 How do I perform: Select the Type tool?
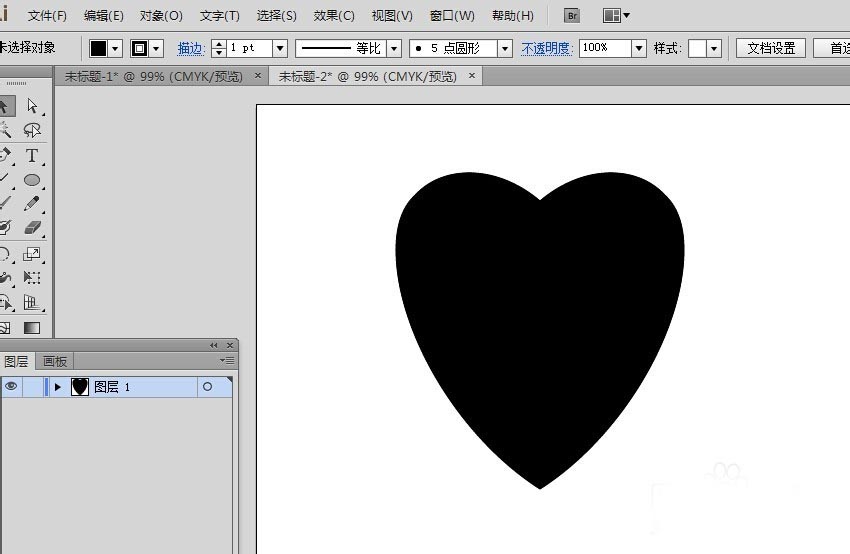pyautogui.click(x=32, y=155)
